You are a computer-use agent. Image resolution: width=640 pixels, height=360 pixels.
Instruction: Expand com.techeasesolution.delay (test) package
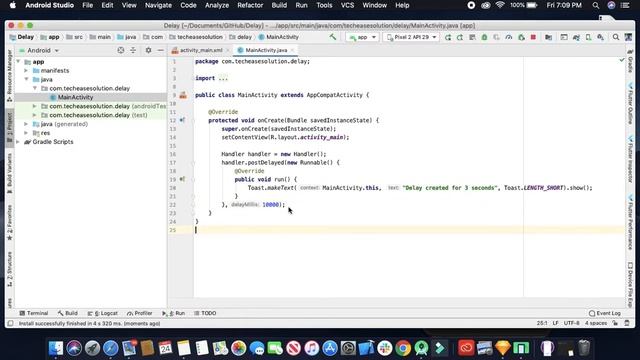(35, 115)
